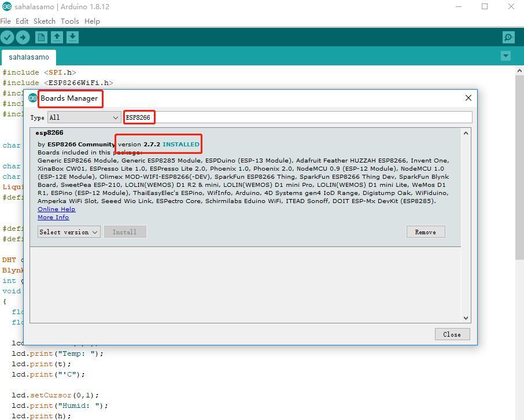Click the lcd.print(t); code line
524x420 pixels.
coord(42,364)
